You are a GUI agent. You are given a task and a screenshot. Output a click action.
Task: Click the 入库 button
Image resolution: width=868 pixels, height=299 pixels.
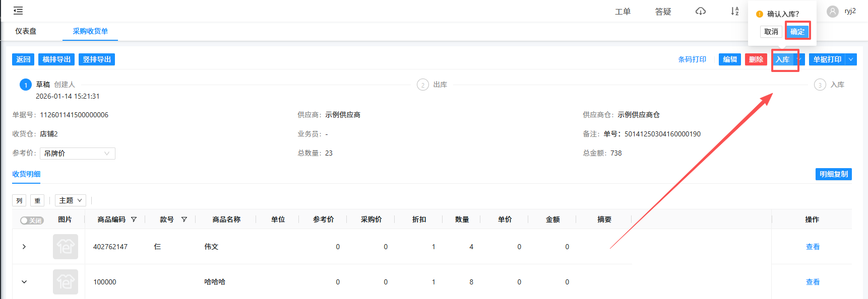coord(783,59)
